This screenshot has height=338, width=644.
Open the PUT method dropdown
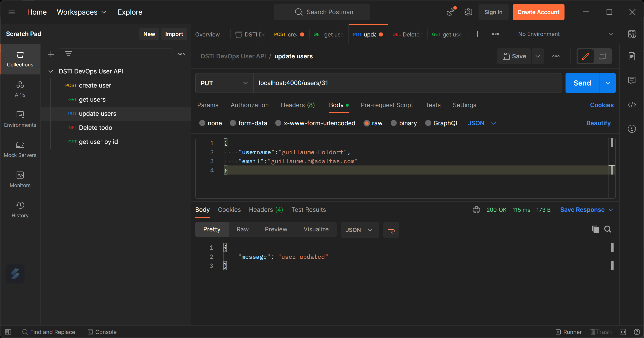click(x=224, y=83)
